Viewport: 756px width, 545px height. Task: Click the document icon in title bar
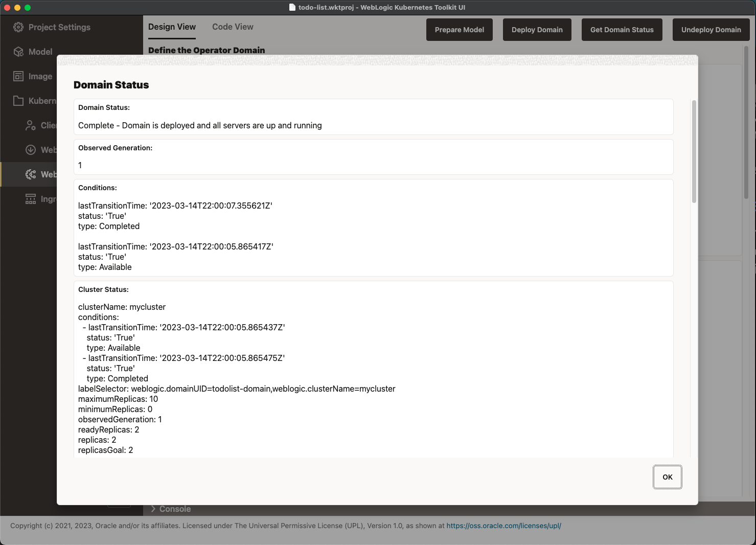point(292,7)
